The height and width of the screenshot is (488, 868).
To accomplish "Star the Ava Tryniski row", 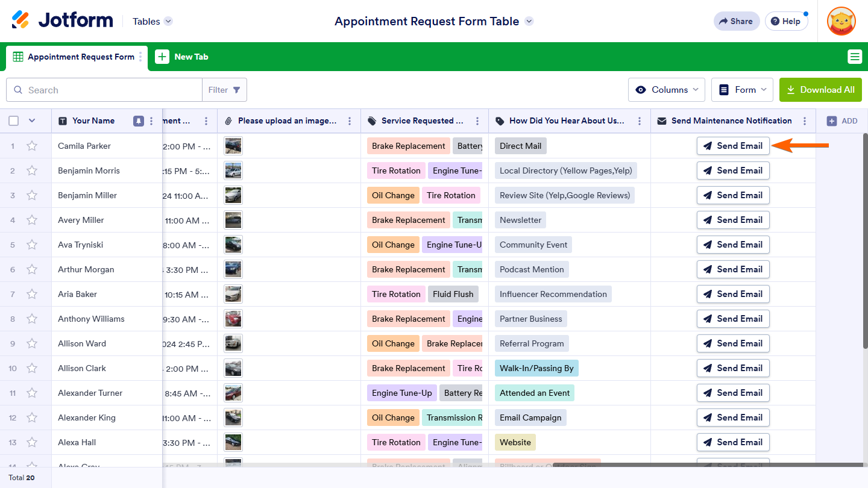I will pos(32,245).
